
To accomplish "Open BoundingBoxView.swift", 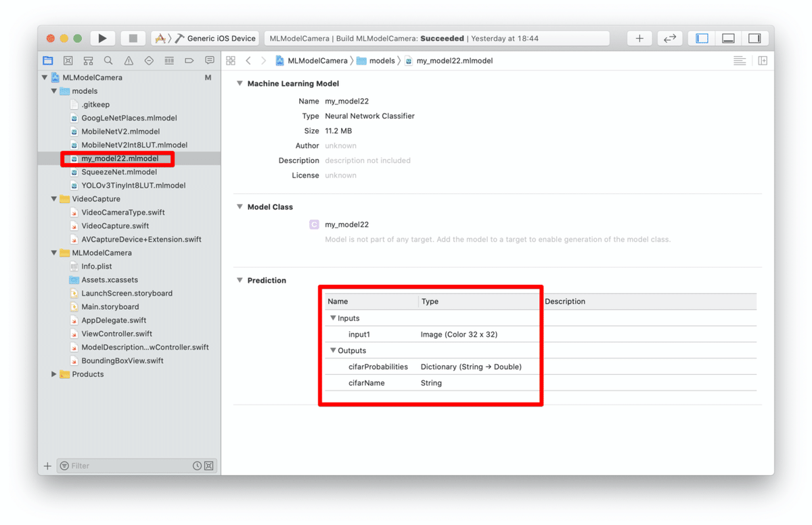I will tap(122, 361).
